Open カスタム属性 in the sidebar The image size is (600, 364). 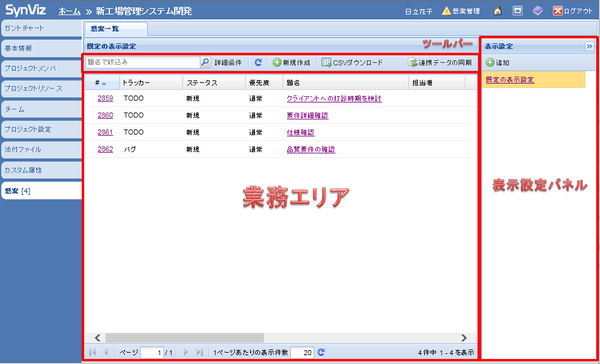[41, 170]
